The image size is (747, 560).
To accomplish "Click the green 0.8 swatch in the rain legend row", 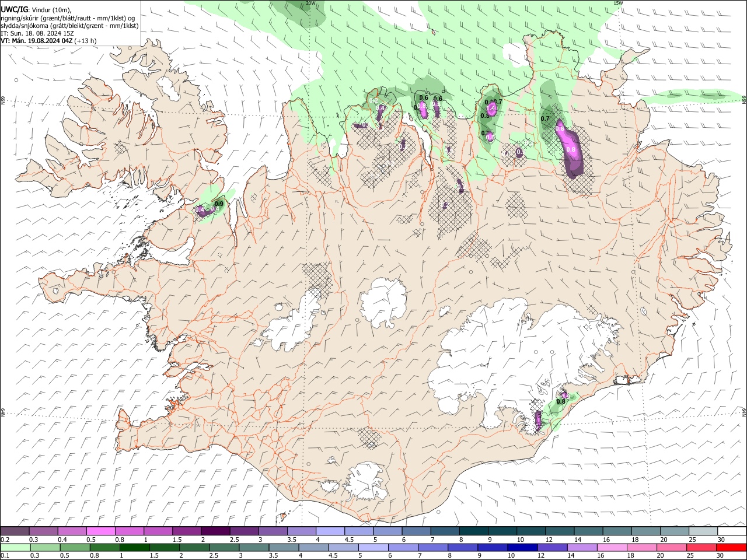I will pos(104,548).
